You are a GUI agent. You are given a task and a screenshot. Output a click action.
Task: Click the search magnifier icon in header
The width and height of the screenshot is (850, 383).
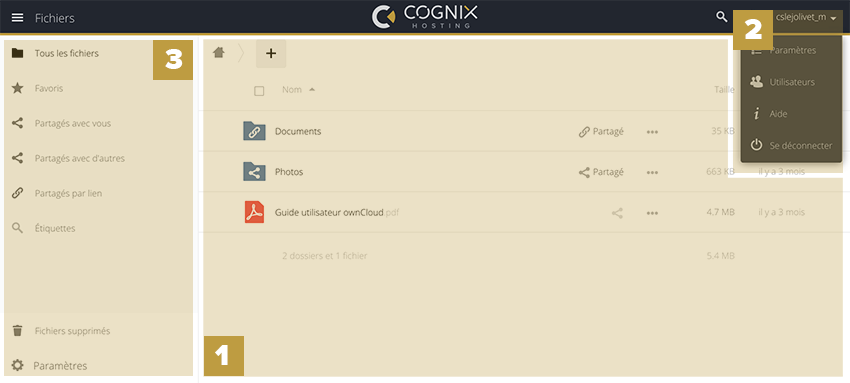pyautogui.click(x=722, y=17)
